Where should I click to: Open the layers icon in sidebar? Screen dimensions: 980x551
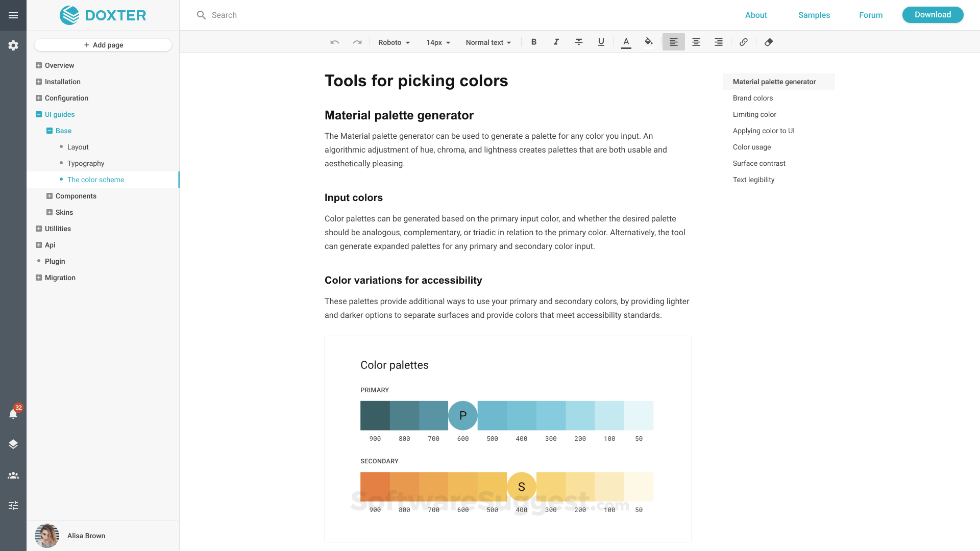coord(13,444)
